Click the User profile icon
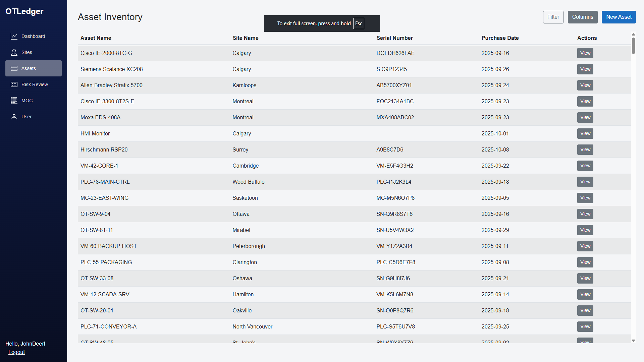Viewport: 644px width, 362px height. pyautogui.click(x=14, y=116)
